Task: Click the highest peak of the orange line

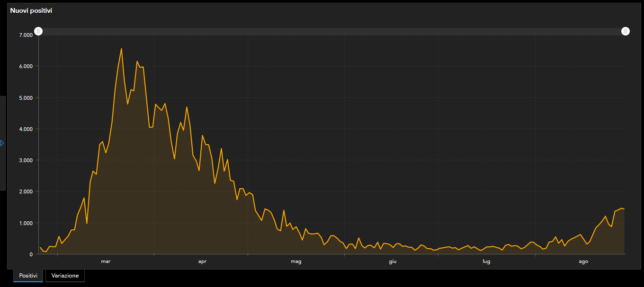Action: (121, 49)
